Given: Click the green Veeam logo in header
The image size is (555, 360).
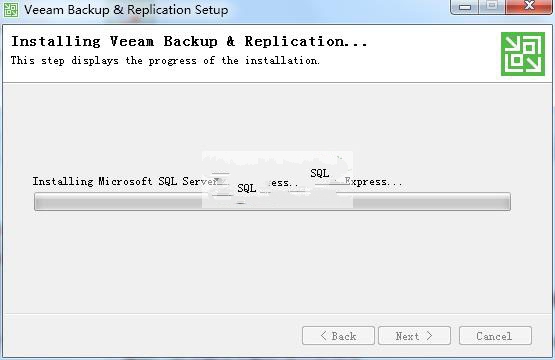Looking at the screenshot, I should tap(523, 54).
